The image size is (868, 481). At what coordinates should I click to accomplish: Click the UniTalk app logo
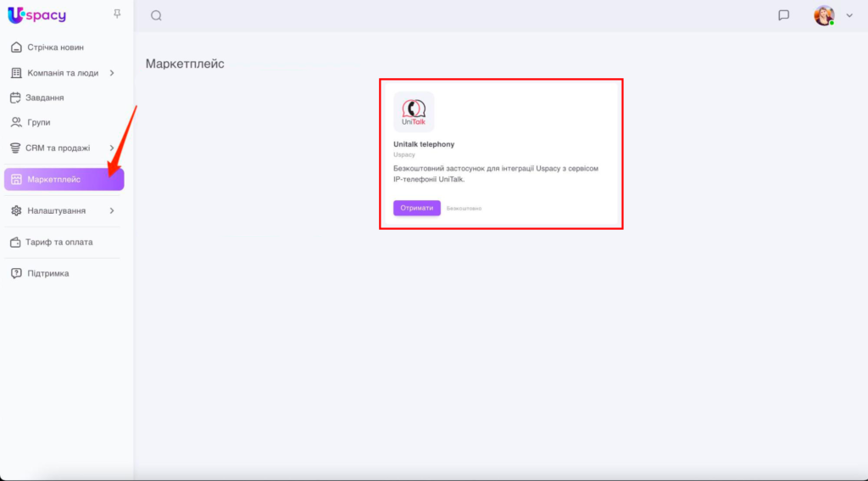click(414, 112)
